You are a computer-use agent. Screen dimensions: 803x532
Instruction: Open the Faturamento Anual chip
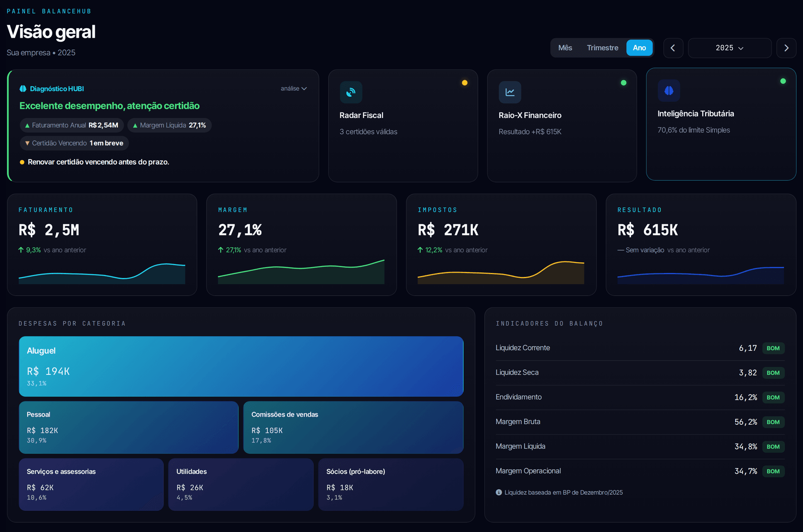pos(72,125)
